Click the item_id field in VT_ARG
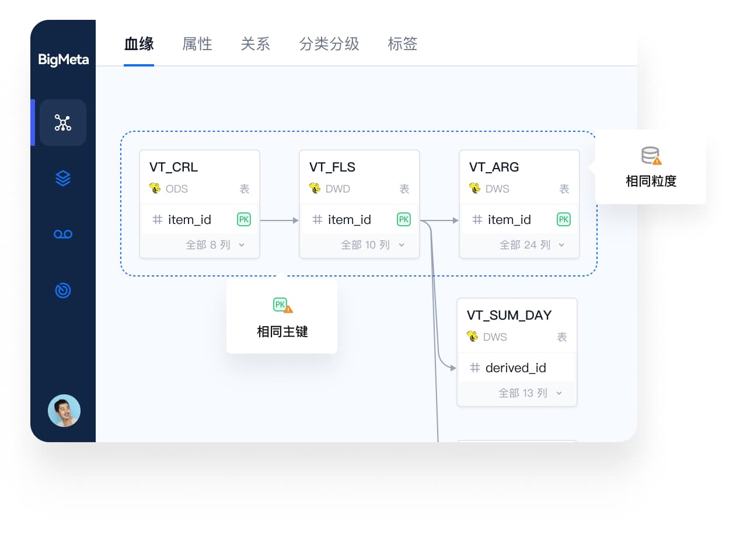The image size is (747, 560). point(509,219)
